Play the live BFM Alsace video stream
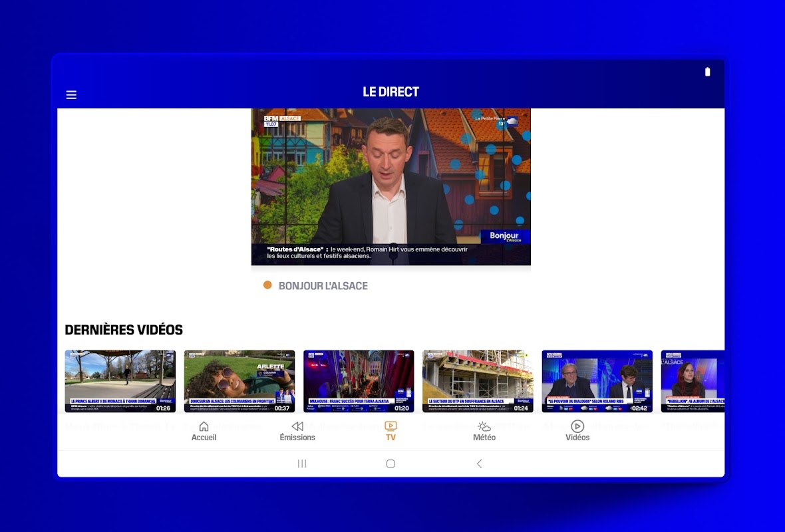This screenshot has height=532, width=785. coord(391,187)
